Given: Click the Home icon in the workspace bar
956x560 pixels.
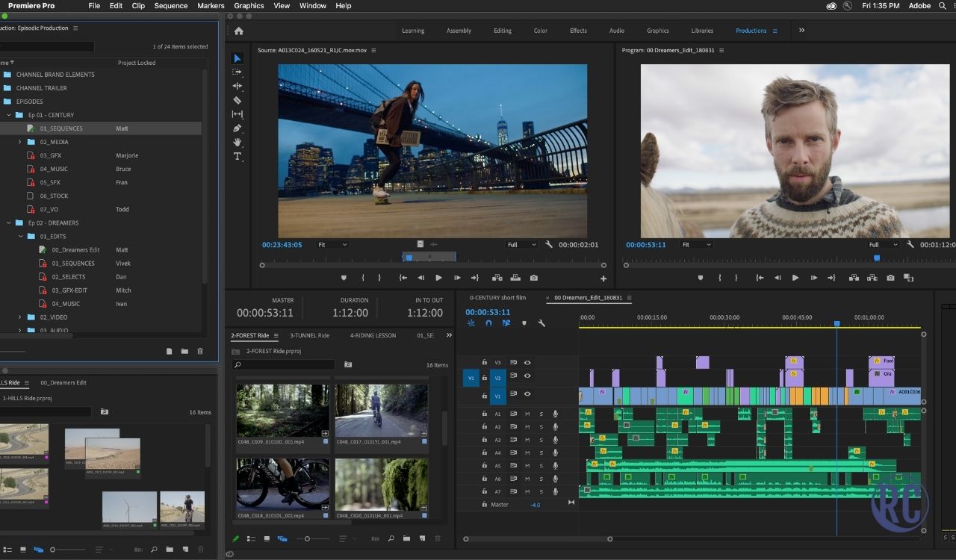Looking at the screenshot, I should pyautogui.click(x=239, y=31).
